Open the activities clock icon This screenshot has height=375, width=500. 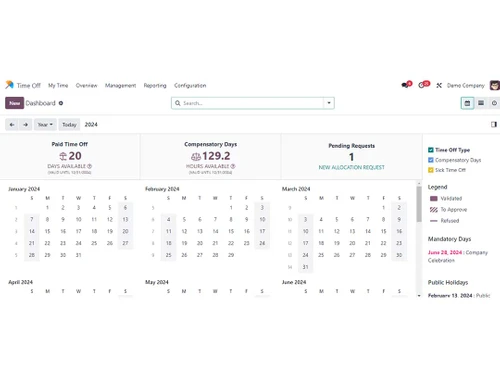point(421,85)
